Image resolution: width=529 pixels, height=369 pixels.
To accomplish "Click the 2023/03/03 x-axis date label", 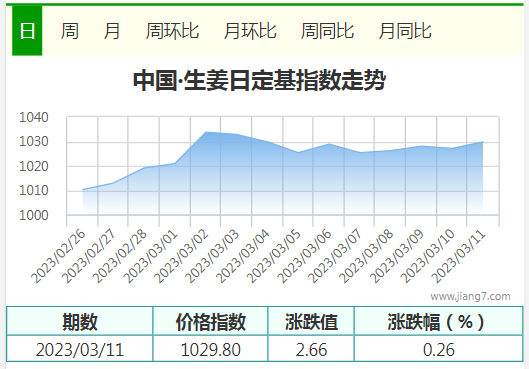I will [x=213, y=256].
